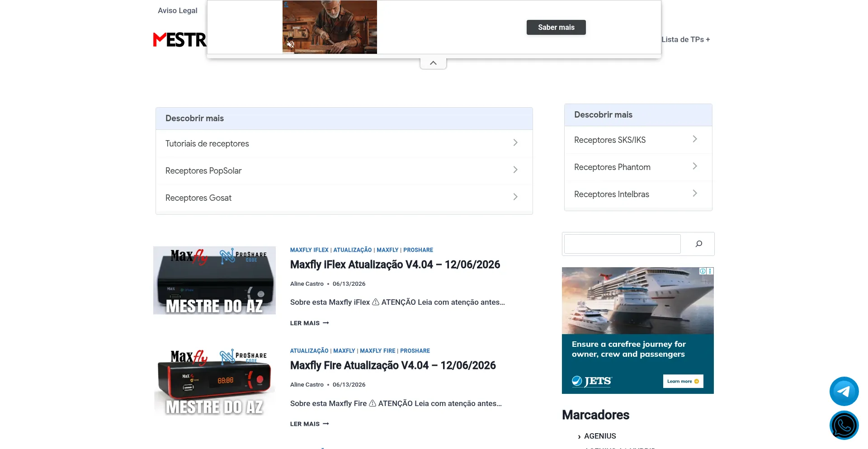Select Receptores Gosat text link
868x449 pixels.
pos(198,198)
